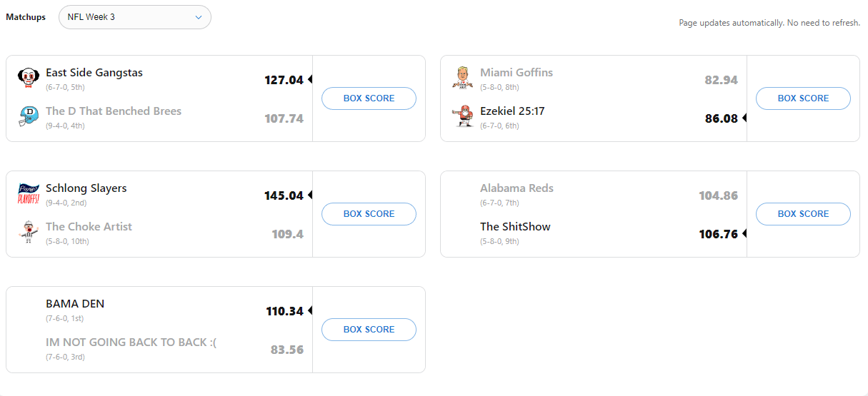The height and width of the screenshot is (396, 868).
Task: View box score for Schlong Slayers game
Action: (369, 214)
